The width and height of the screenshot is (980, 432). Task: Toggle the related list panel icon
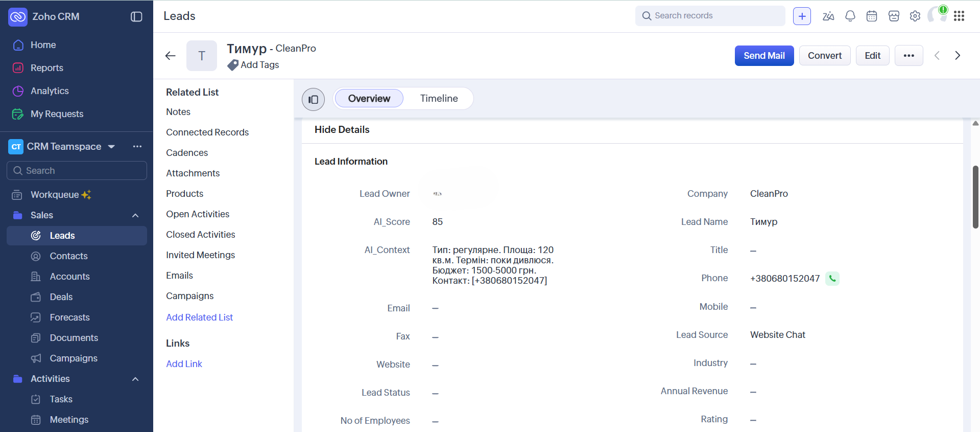pos(313,99)
